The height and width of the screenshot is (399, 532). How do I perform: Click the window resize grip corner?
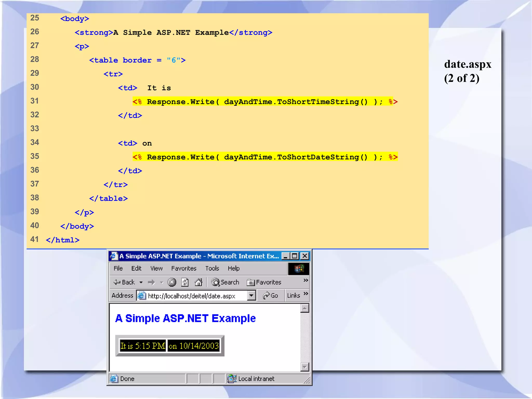307,380
